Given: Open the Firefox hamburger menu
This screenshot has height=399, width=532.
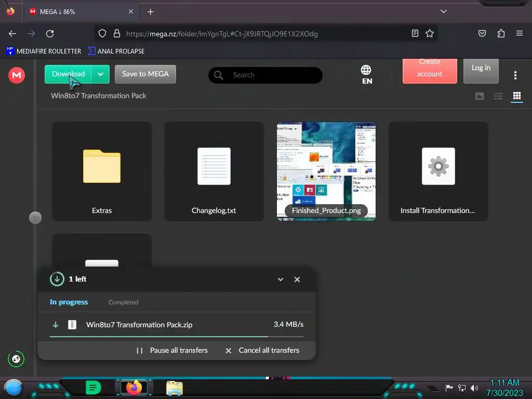Looking at the screenshot, I should pos(519,33).
